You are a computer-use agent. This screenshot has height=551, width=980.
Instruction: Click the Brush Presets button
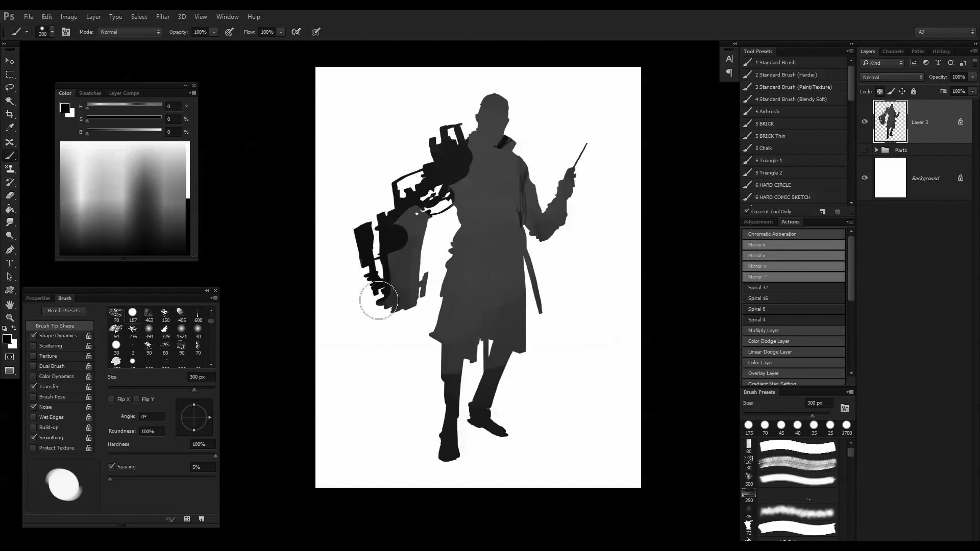coord(64,310)
